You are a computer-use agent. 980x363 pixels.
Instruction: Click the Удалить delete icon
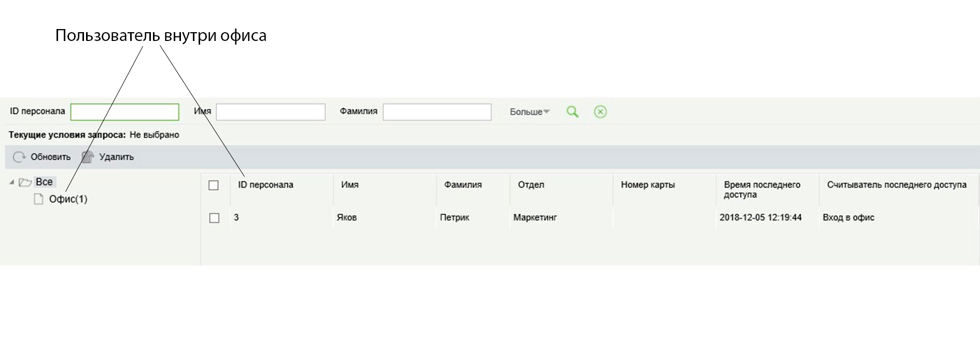[x=88, y=157]
